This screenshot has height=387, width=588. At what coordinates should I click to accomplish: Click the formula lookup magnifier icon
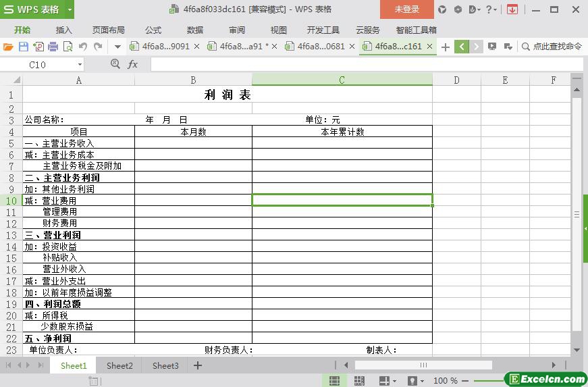115,64
